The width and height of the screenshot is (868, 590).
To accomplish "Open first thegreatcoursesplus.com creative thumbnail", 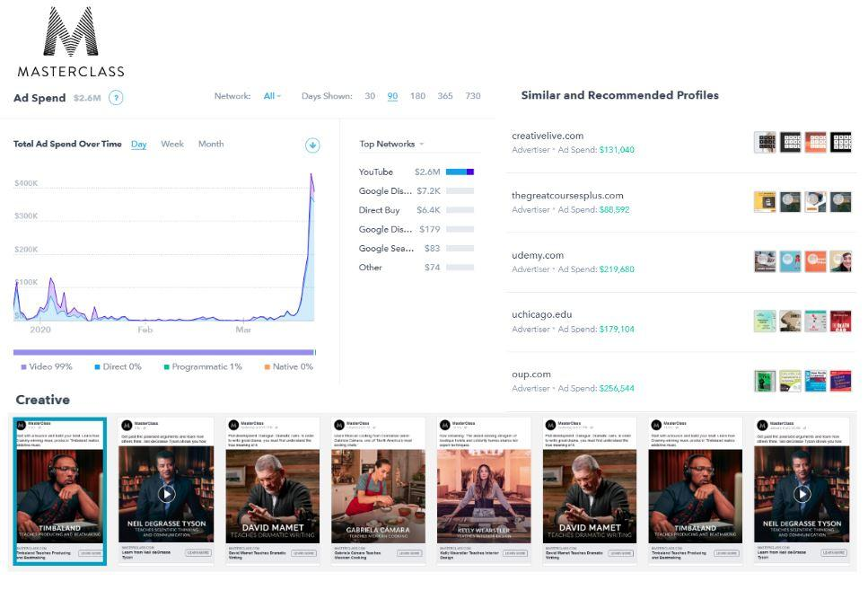I will click(765, 202).
